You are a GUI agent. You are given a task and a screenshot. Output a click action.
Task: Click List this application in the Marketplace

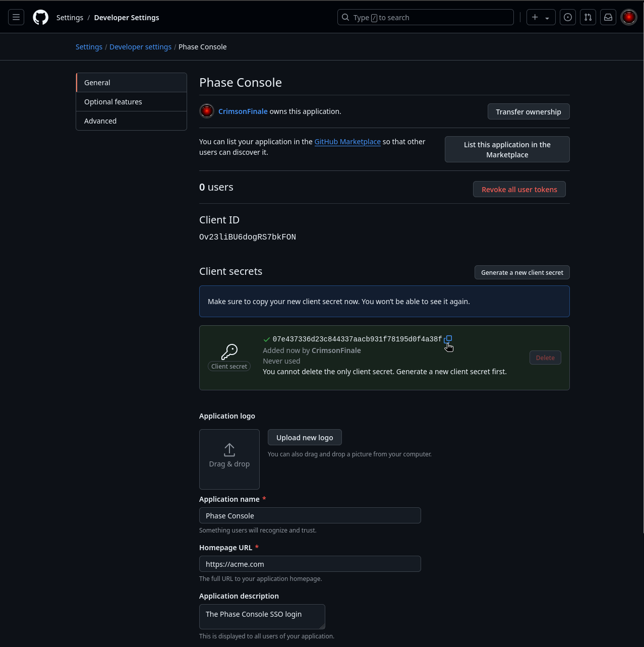point(507,149)
